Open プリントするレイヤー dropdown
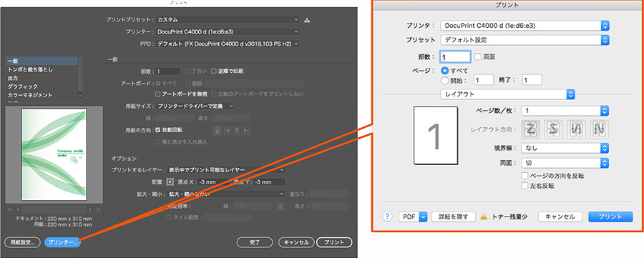 coord(226,170)
